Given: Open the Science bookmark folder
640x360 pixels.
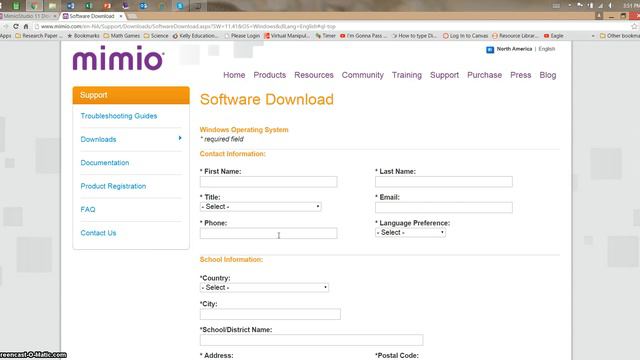Looking at the screenshot, I should click(x=156, y=36).
